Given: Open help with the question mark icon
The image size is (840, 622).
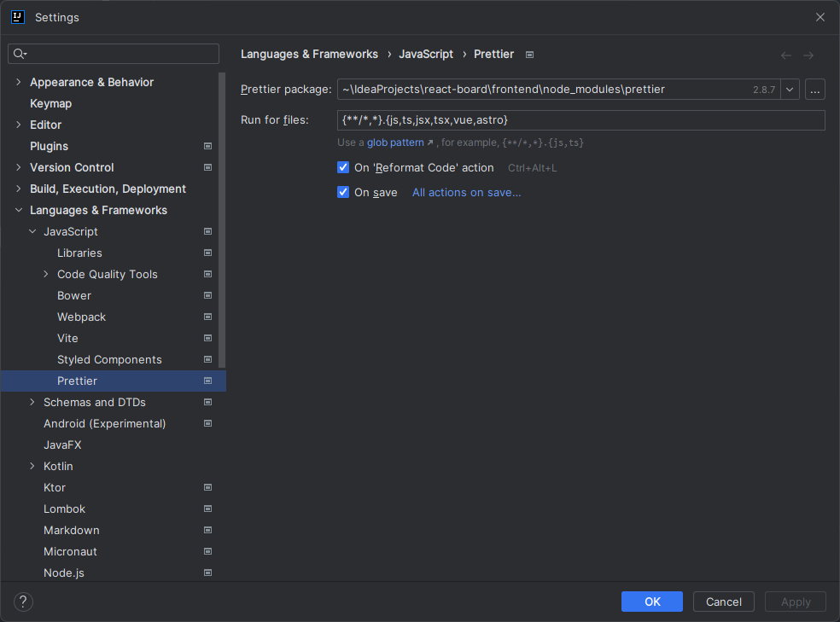Looking at the screenshot, I should coord(23,602).
